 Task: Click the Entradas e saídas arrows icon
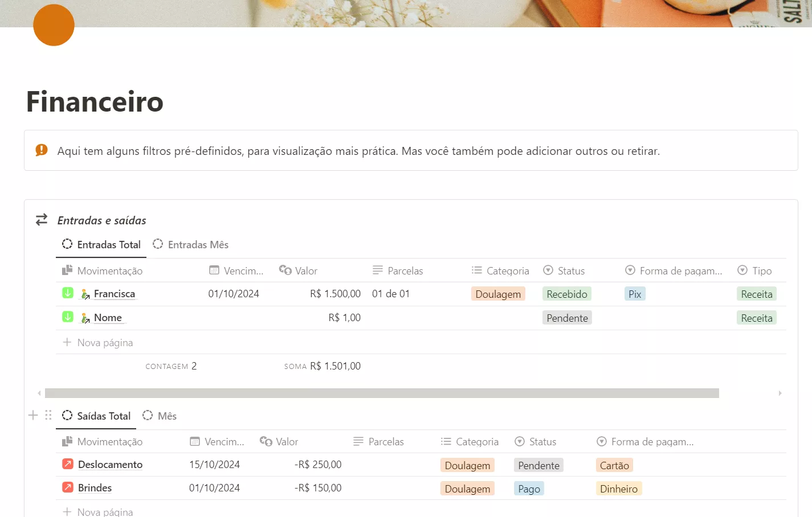click(42, 220)
